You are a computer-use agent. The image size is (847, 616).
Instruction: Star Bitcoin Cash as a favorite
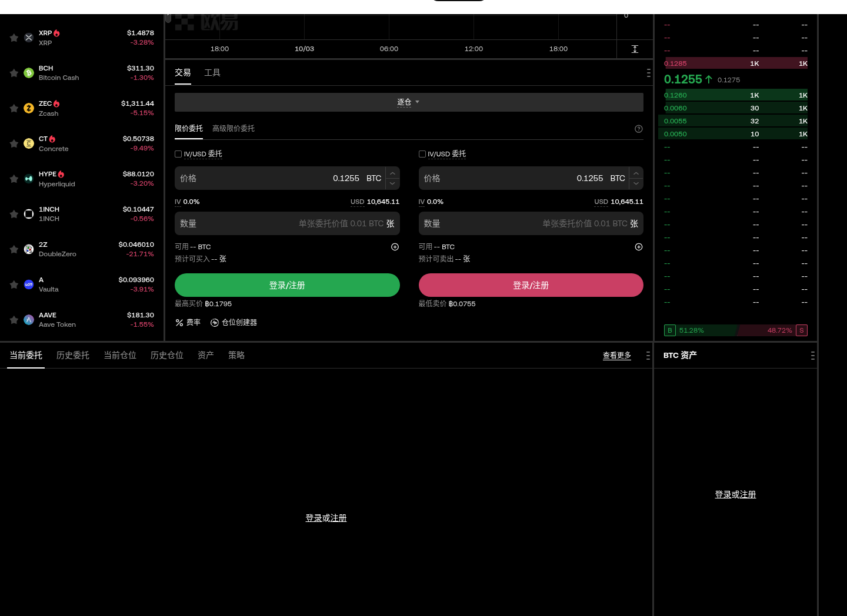tap(14, 73)
